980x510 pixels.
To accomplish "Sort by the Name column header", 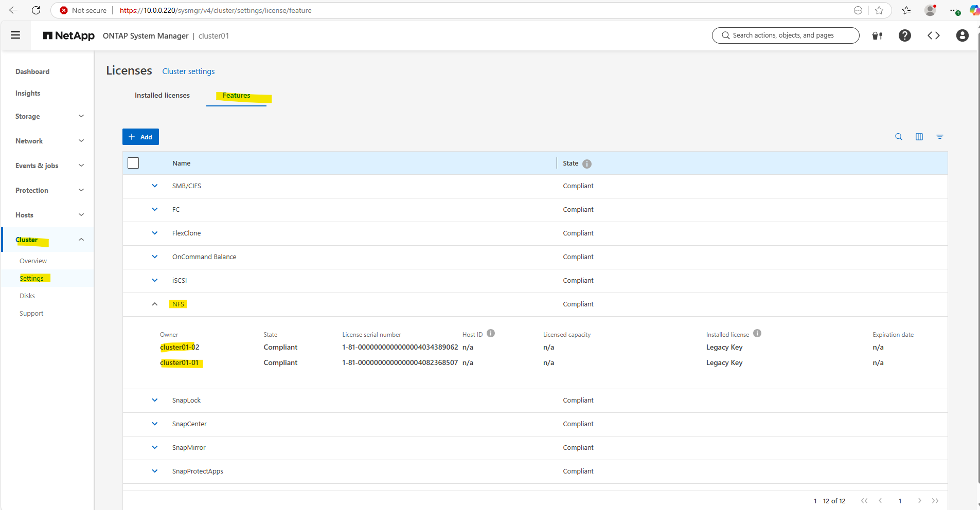I will (181, 163).
